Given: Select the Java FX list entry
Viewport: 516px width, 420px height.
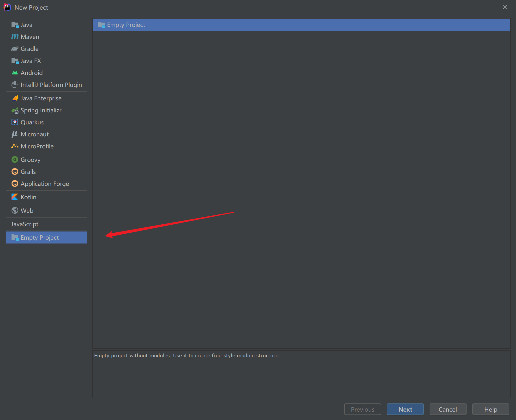Looking at the screenshot, I should tap(31, 61).
